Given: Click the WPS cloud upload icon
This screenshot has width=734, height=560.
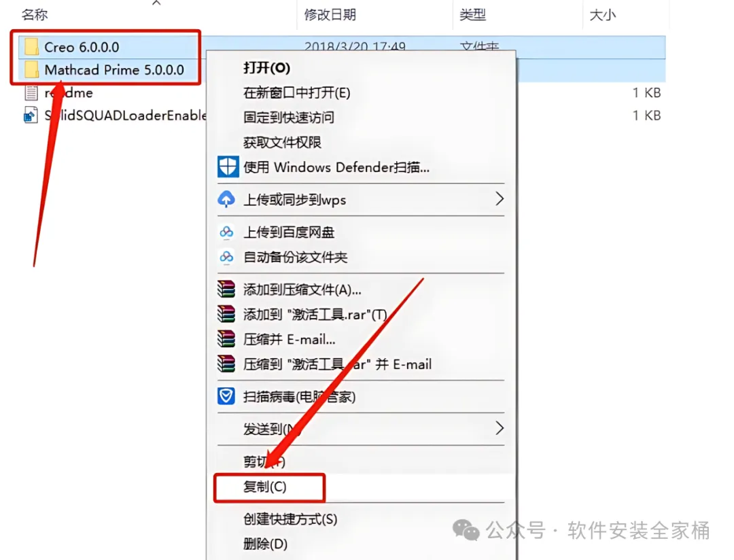Looking at the screenshot, I should pyautogui.click(x=226, y=199).
